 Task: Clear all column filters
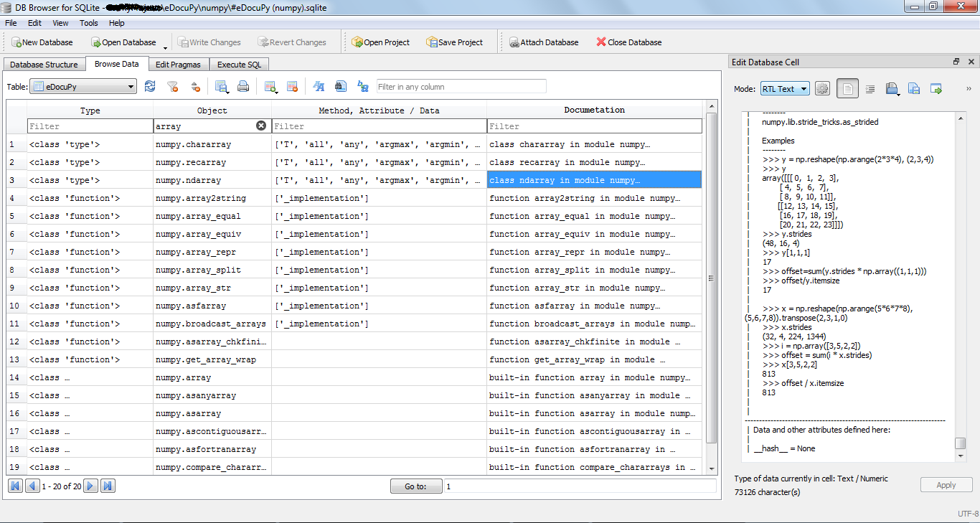(x=172, y=86)
